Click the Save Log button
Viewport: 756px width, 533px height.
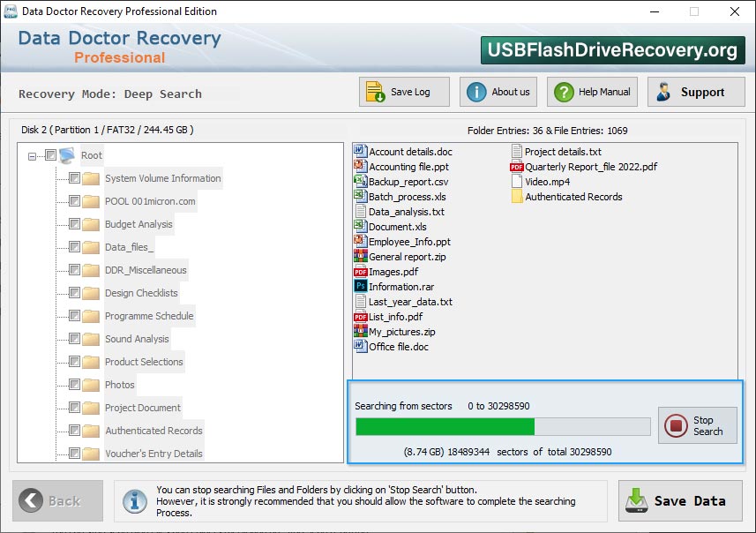point(404,92)
